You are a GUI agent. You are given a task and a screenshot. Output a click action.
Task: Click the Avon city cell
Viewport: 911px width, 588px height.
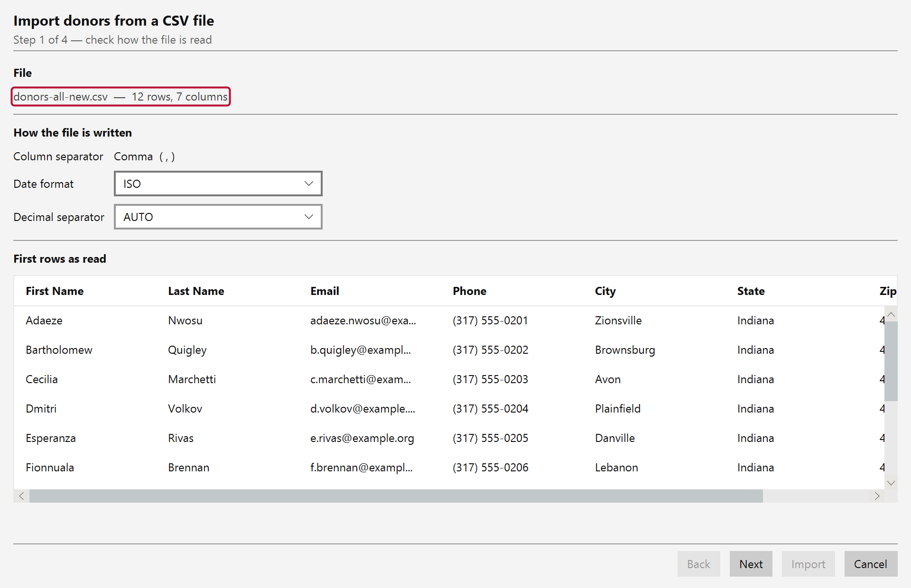[x=608, y=379]
